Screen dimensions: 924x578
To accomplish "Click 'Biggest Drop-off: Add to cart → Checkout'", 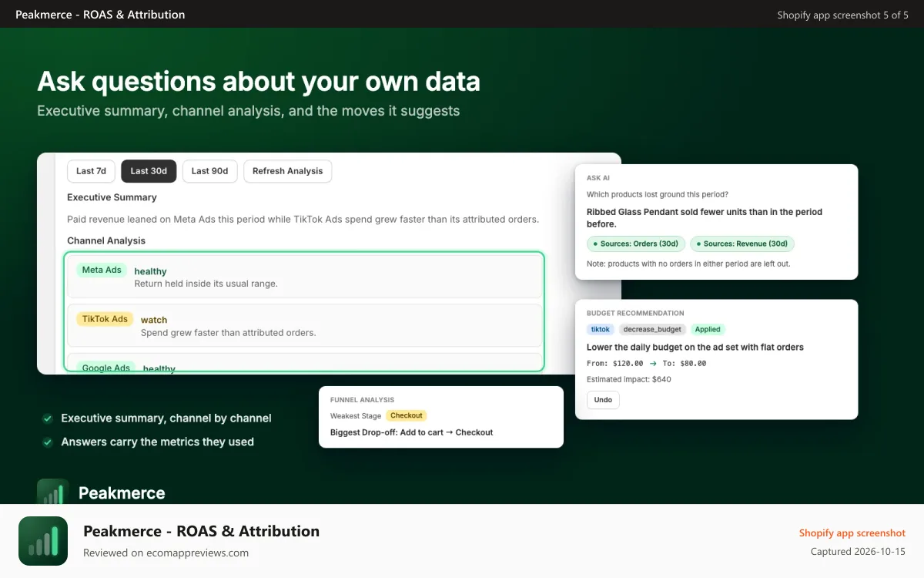I will (x=411, y=432).
